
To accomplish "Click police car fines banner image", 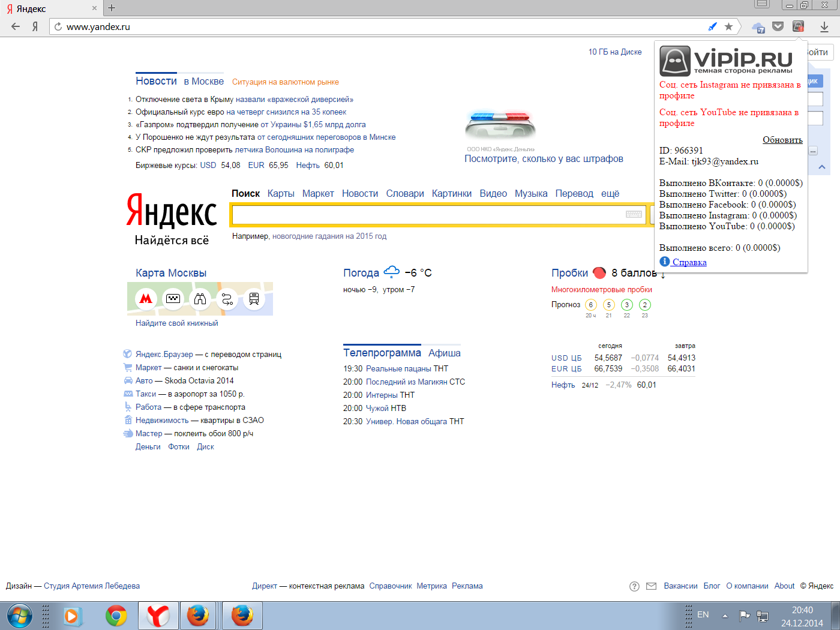I will tap(500, 125).
